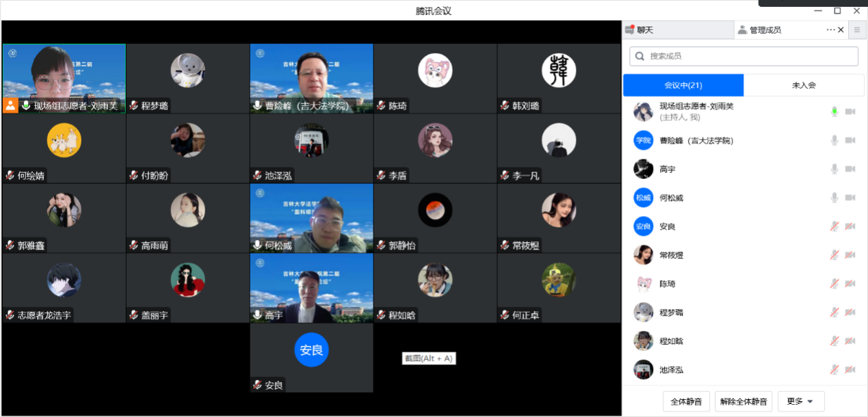Click the host badge icon on 刘雨芙's video tile

(x=10, y=105)
